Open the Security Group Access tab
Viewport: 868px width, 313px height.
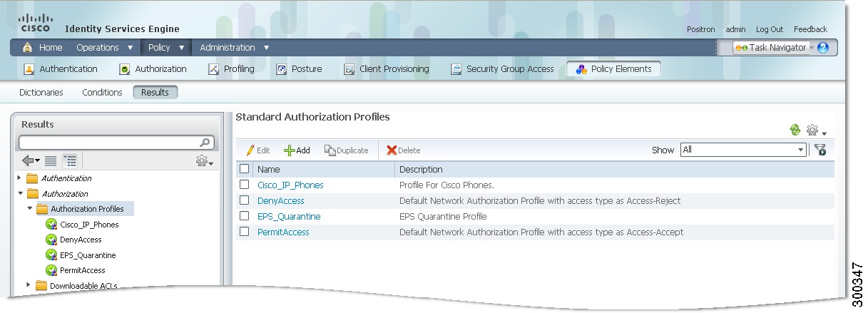[502, 69]
